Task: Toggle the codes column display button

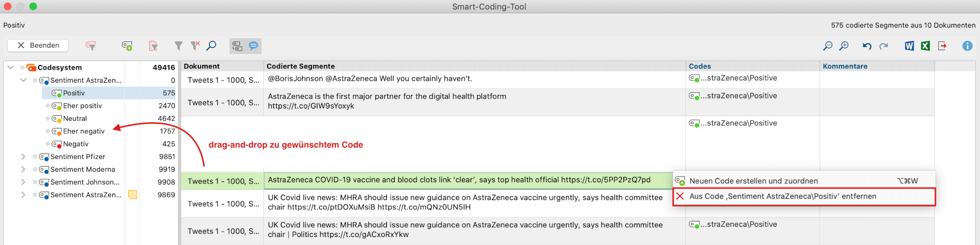Action: 237,46
